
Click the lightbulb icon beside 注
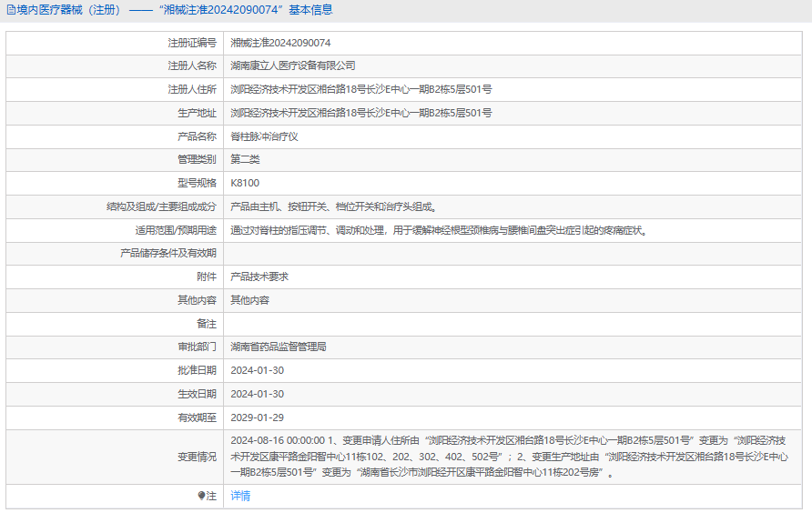(x=201, y=496)
